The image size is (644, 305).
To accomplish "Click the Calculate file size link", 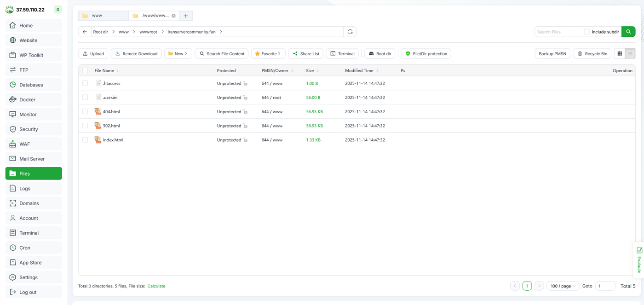I will click(156, 286).
